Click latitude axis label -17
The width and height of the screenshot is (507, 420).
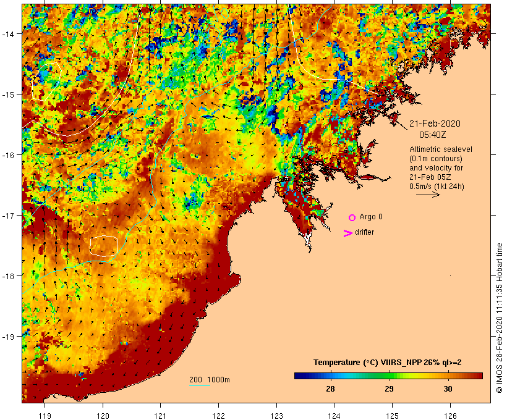[x=8, y=215]
